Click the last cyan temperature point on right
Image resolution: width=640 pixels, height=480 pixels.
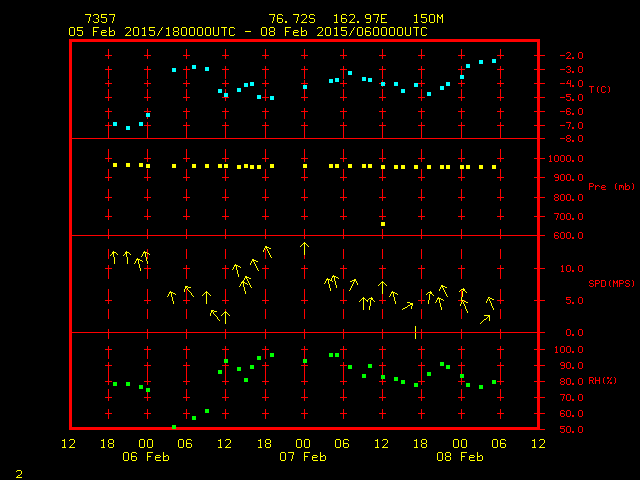click(494, 61)
